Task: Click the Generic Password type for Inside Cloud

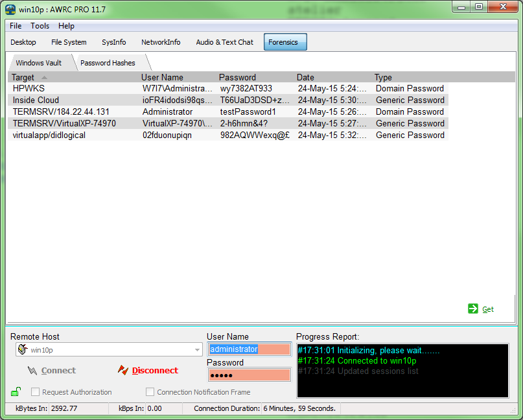Action: click(410, 100)
